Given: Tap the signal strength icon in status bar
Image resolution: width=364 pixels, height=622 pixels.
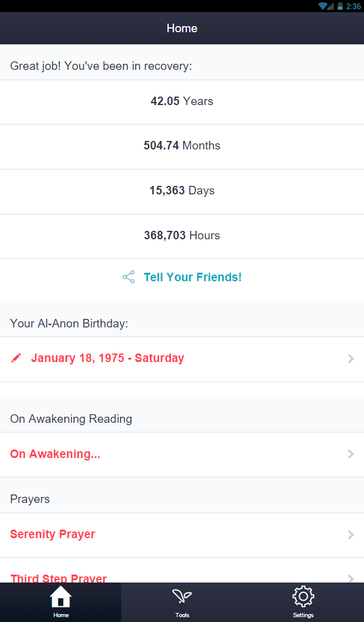Looking at the screenshot, I should point(331,6).
